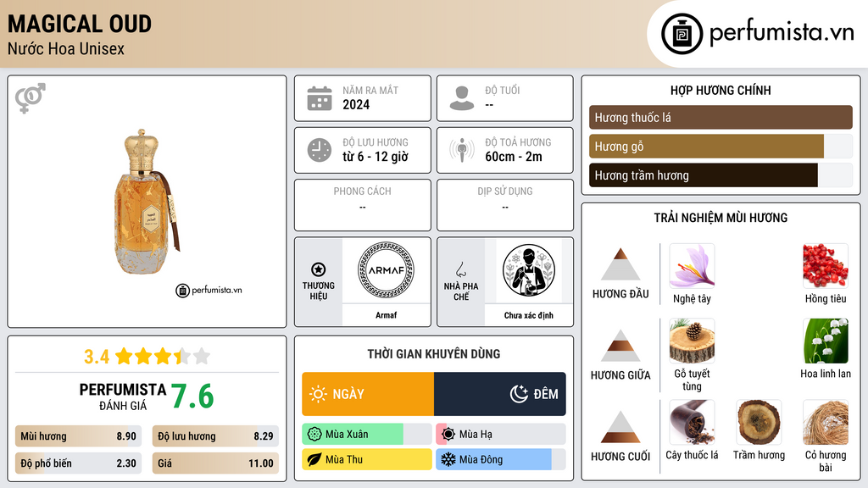Click the calendar icon beside Năm ra mắt

pos(320,98)
